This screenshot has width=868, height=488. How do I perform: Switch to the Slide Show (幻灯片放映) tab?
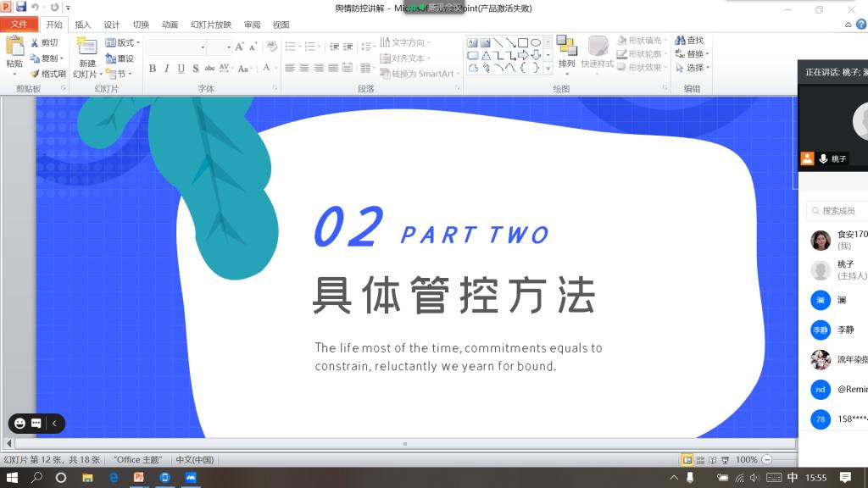210,25
